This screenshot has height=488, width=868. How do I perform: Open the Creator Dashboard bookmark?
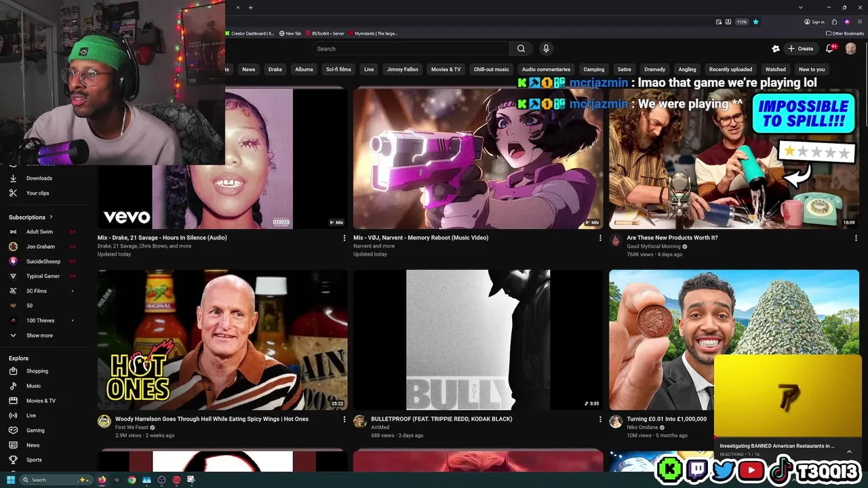(250, 33)
